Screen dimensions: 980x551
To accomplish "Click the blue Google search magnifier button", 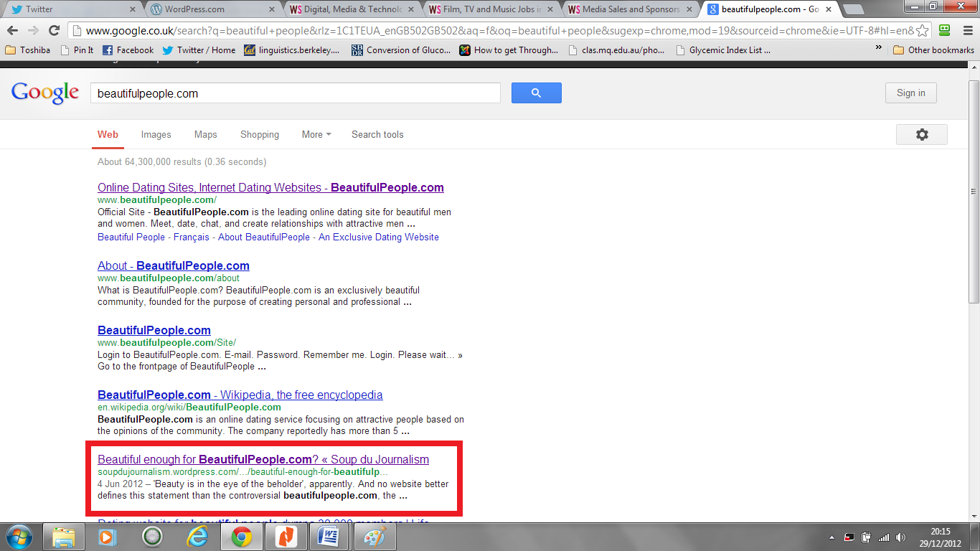I will 536,93.
